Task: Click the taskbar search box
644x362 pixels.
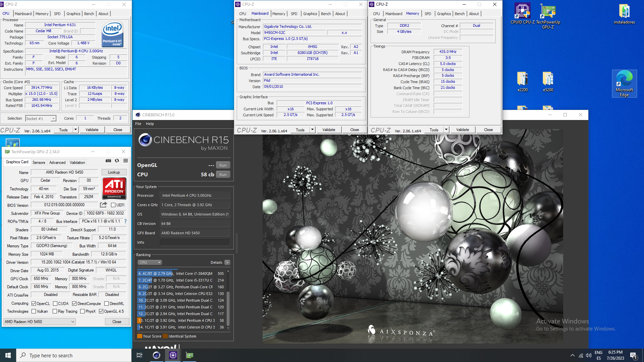Action: tap(74, 355)
